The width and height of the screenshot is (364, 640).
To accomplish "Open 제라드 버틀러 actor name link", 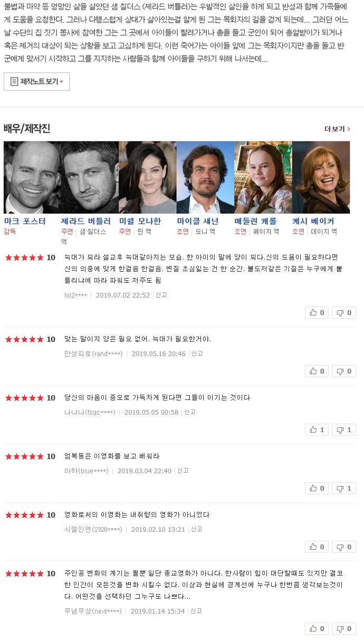I will click(x=86, y=221).
